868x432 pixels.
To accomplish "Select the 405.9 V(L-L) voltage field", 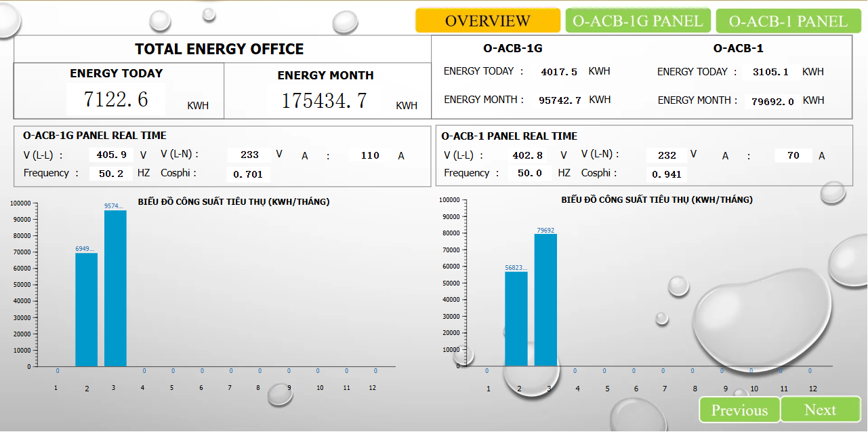I will pyautogui.click(x=112, y=155).
